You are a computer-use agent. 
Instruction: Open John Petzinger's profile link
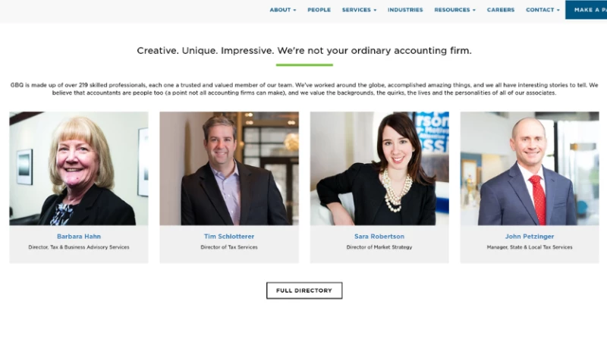pyautogui.click(x=530, y=237)
